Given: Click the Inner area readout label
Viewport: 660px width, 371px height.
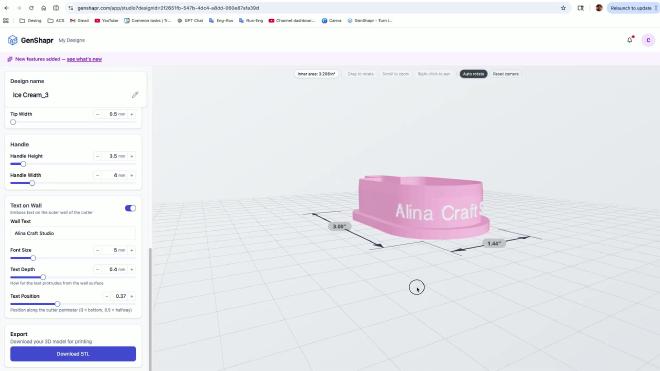Looking at the screenshot, I should (316, 74).
